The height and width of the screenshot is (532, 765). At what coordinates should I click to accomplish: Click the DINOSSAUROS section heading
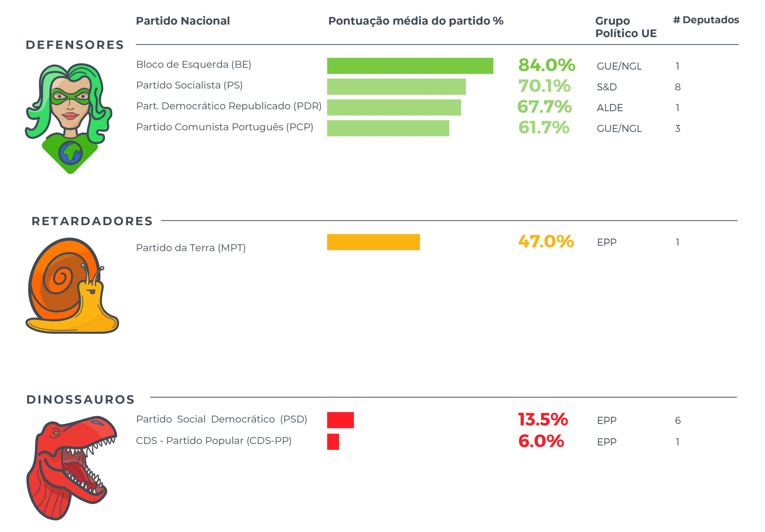click(80, 399)
